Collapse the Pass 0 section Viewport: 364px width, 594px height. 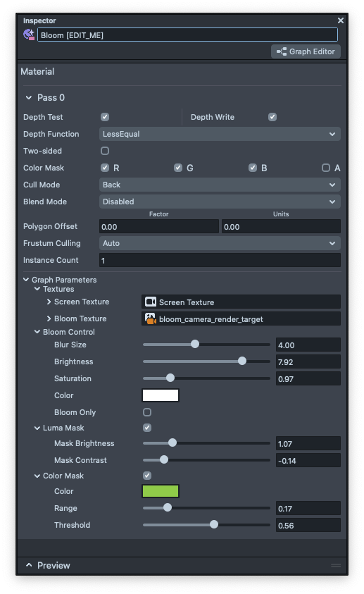pyautogui.click(x=29, y=98)
